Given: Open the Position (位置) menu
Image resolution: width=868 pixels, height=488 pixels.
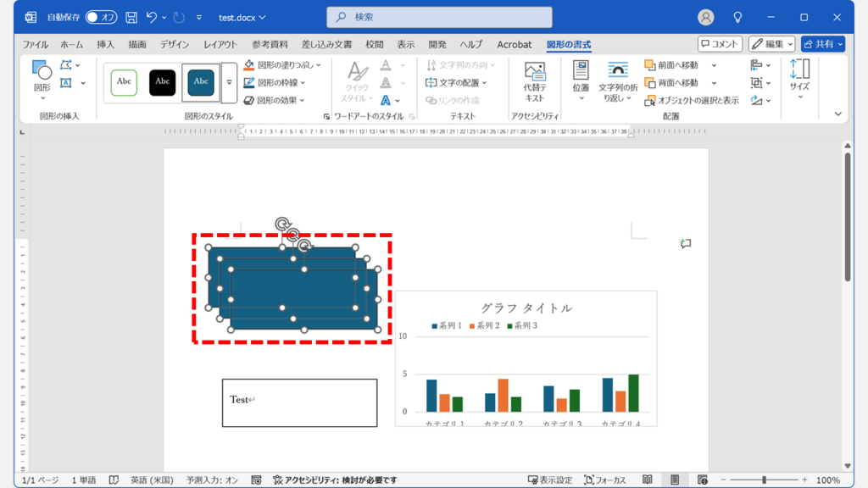Looking at the screenshot, I should tap(581, 80).
